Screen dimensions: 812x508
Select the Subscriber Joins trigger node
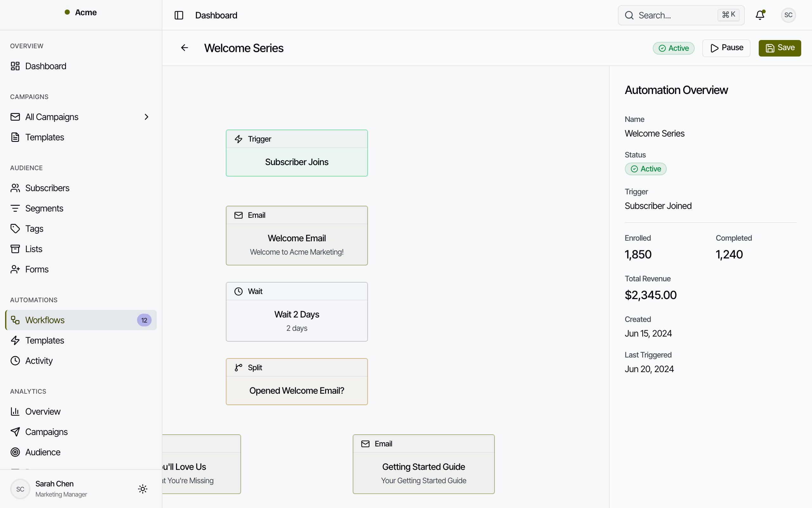(297, 153)
